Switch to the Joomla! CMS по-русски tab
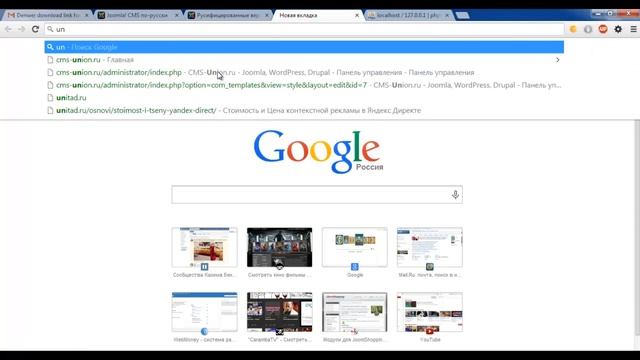Image resolution: width=640 pixels, height=360 pixels. coord(138,15)
